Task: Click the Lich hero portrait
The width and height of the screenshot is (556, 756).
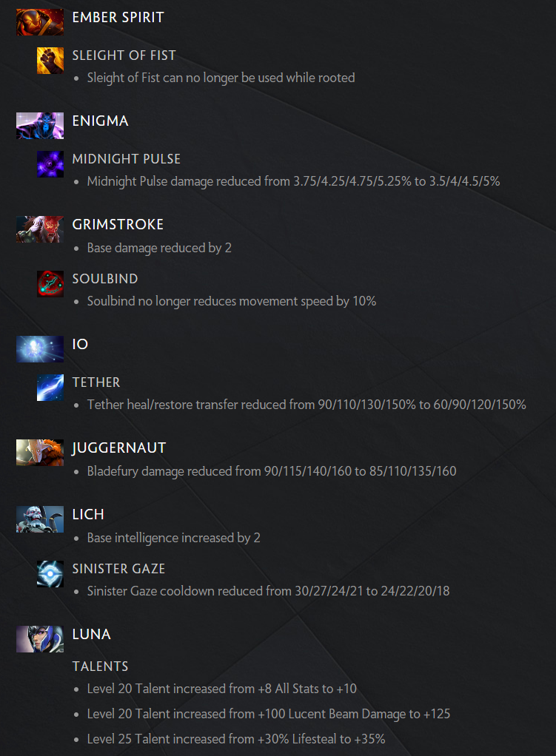Action: tap(40, 519)
